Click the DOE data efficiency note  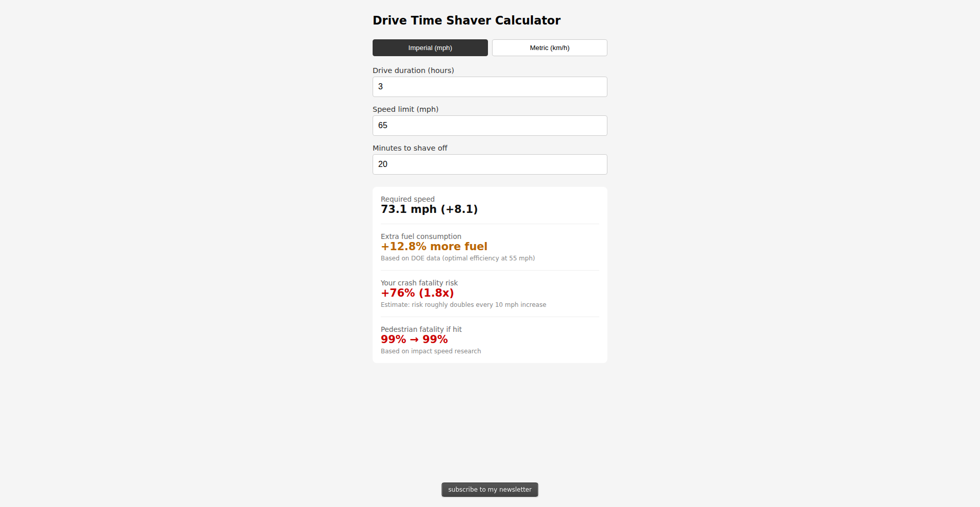(x=457, y=258)
